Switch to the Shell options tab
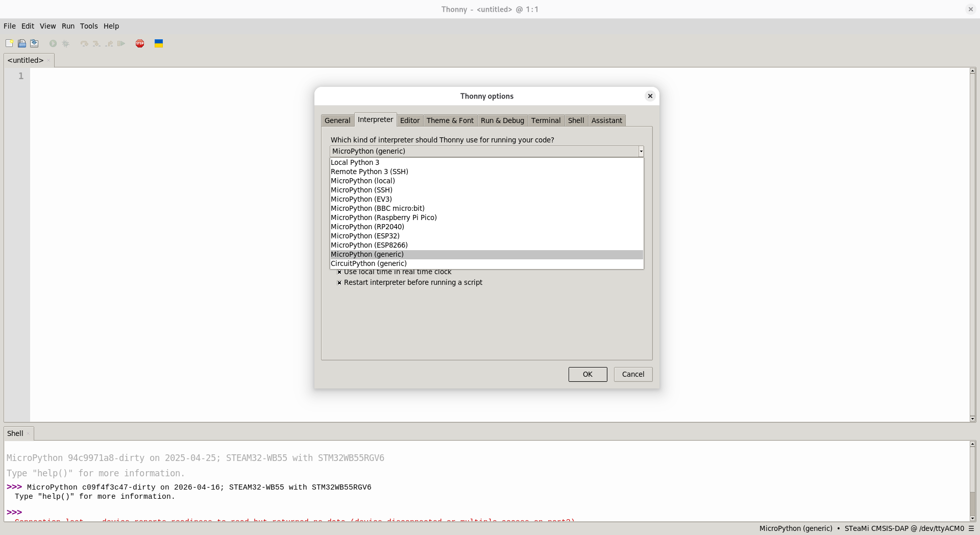This screenshot has width=980, height=535. tap(576, 120)
